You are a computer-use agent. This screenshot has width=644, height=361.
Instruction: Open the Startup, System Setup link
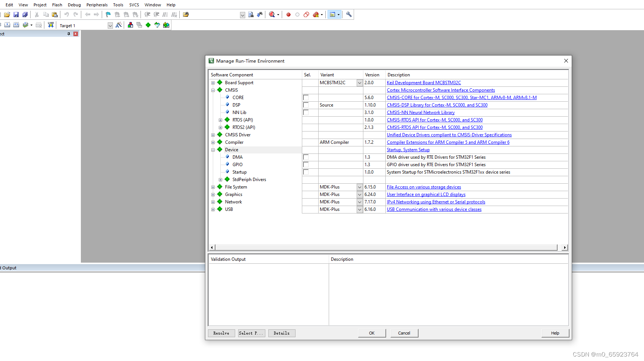click(x=408, y=150)
